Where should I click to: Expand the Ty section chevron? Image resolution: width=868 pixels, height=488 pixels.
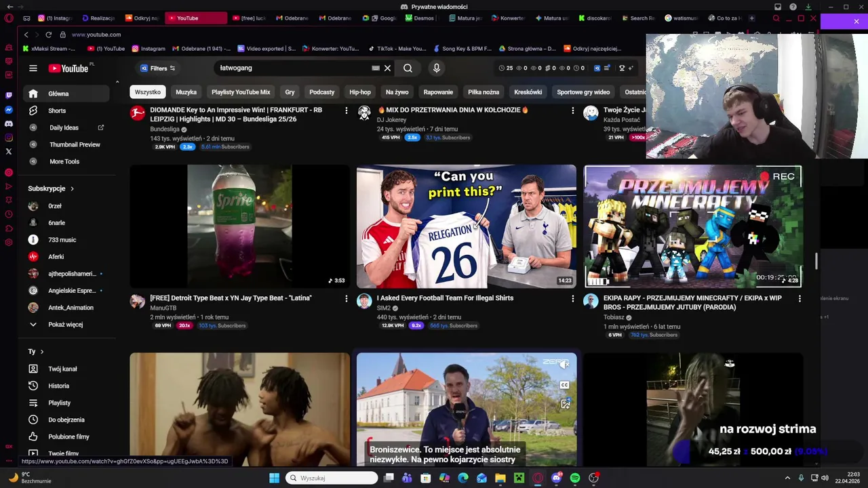click(x=41, y=352)
